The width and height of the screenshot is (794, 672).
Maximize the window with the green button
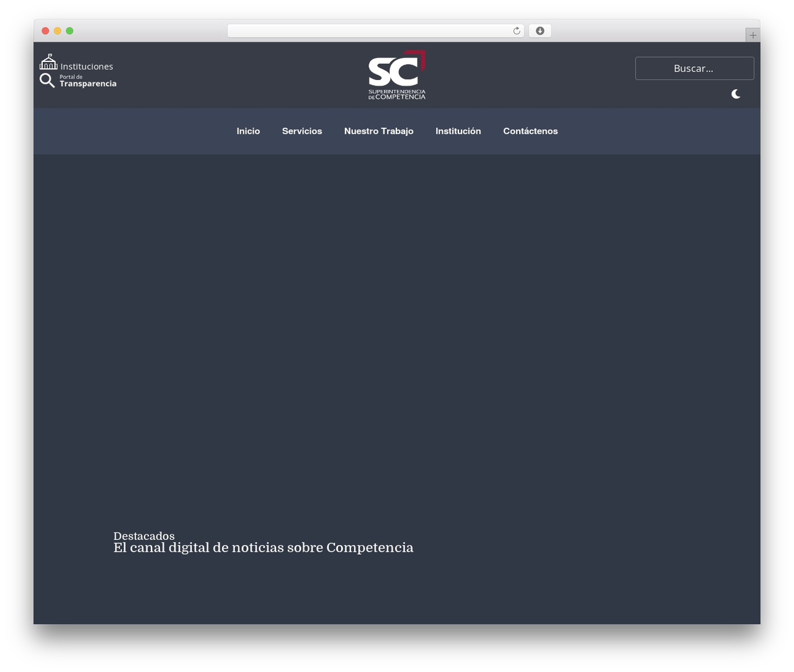pyautogui.click(x=69, y=31)
